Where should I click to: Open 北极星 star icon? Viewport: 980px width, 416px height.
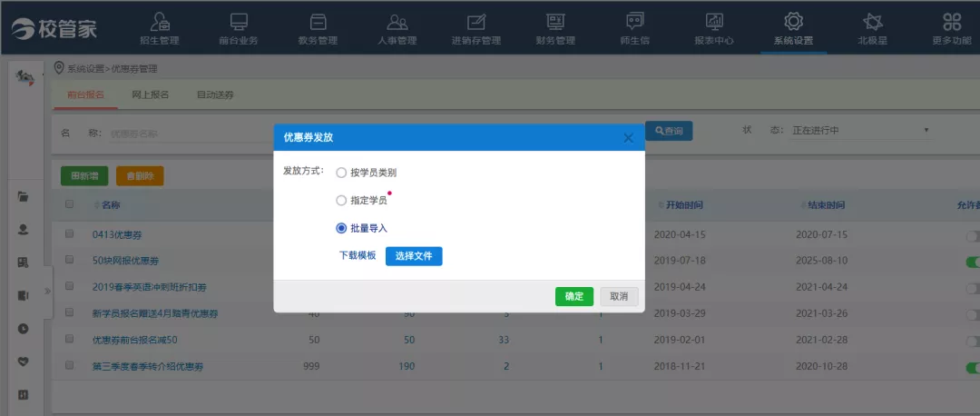click(x=872, y=22)
